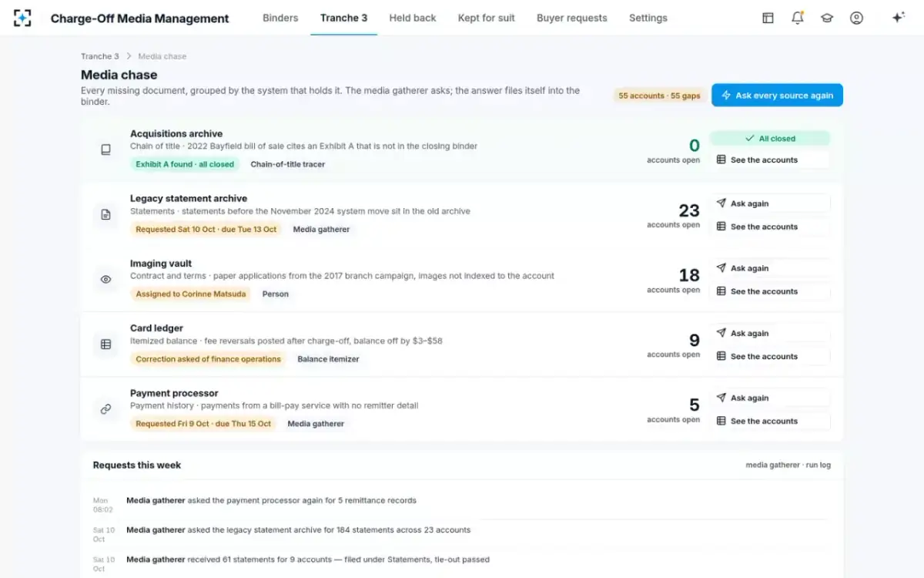The height and width of the screenshot is (578, 924).
Task: Click the Requested Fri 9 Oct due date tag
Action: click(203, 424)
